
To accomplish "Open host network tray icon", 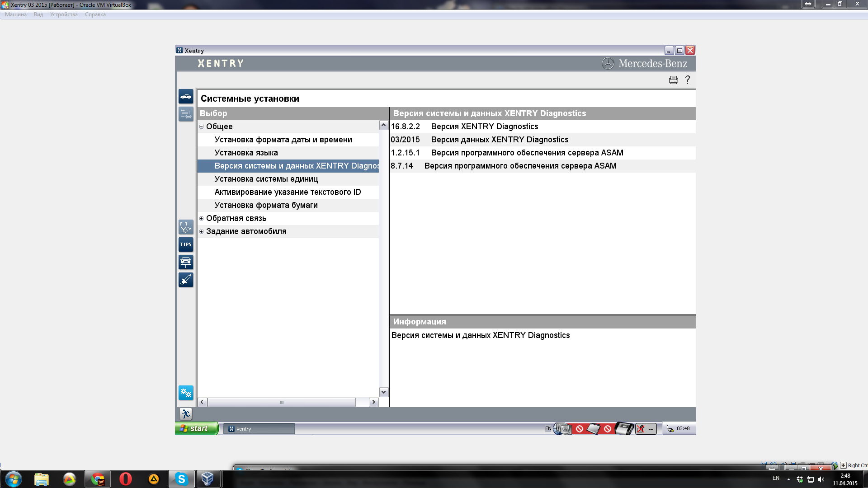I will pos(811,479).
